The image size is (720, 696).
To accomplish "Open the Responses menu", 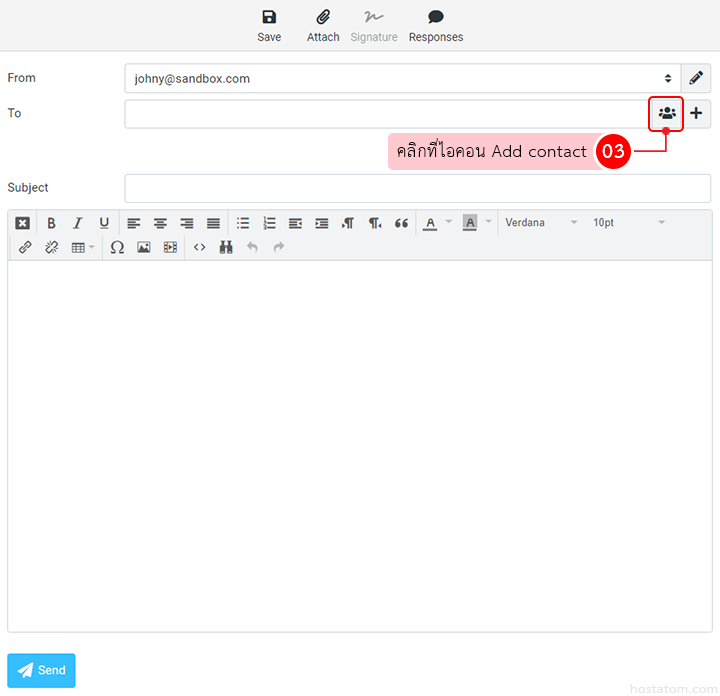I will point(436,26).
